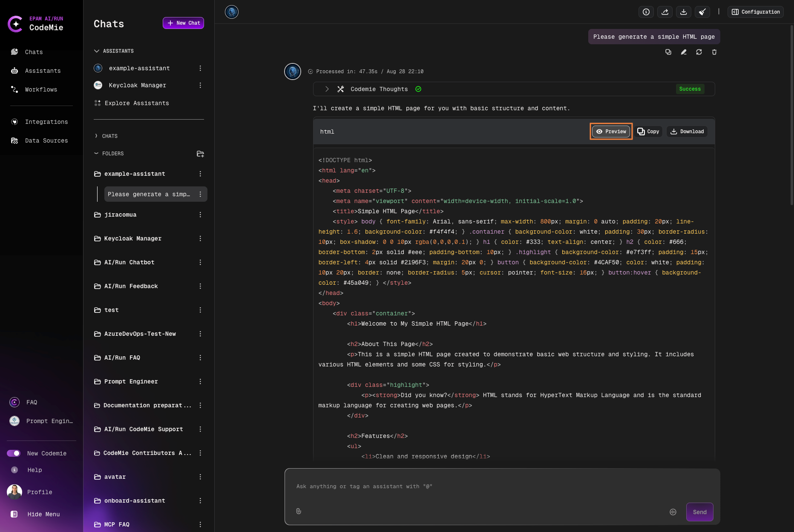Click Preview to view the rendered HTML
Screen dimensions: 794x532
pyautogui.click(x=611, y=132)
